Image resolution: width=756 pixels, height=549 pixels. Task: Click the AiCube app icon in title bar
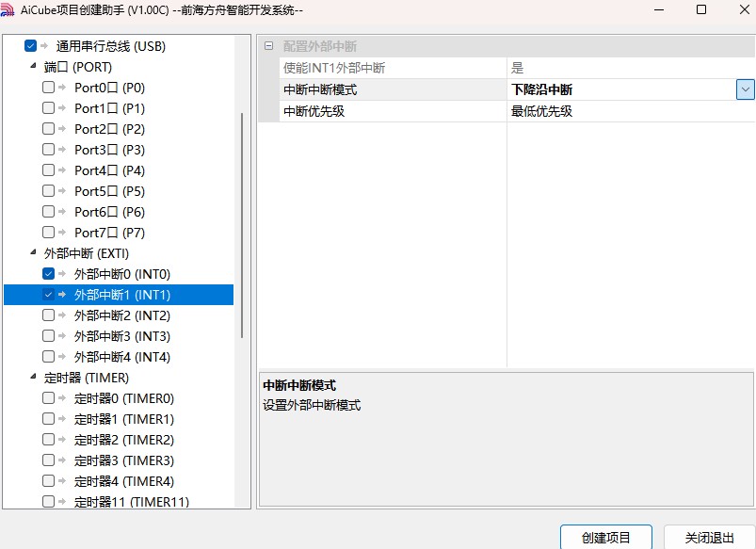click(8, 9)
